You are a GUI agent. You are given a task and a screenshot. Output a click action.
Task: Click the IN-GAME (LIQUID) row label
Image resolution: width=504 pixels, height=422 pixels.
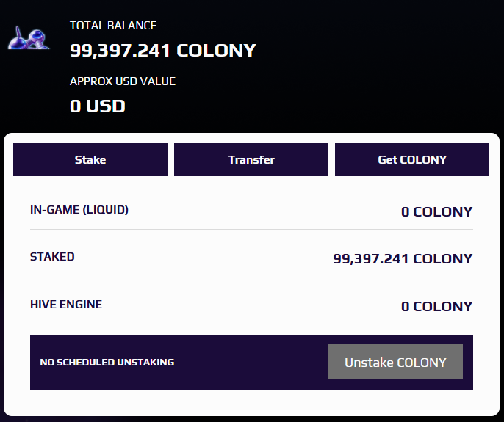pyautogui.click(x=79, y=210)
